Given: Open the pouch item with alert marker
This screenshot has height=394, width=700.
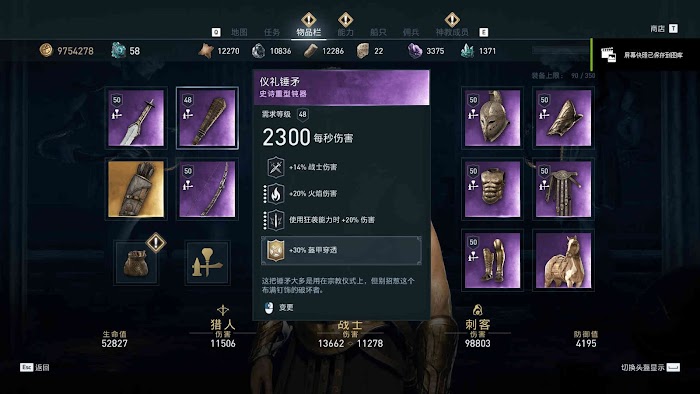Looking at the screenshot, I should (137, 262).
